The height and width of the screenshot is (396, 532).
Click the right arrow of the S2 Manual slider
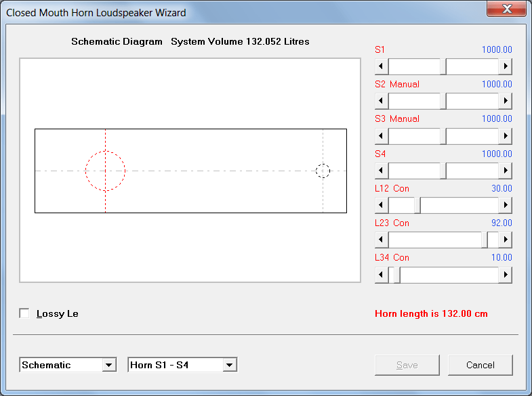505,101
